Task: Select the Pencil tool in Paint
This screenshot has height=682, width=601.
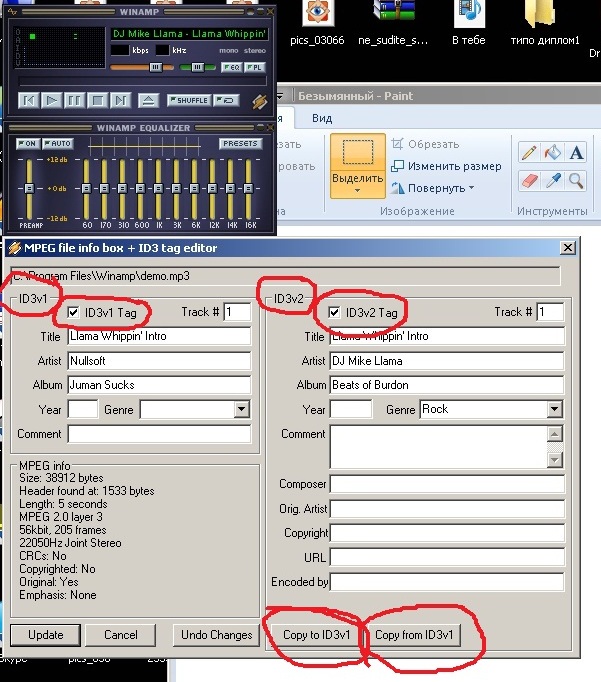Action: (529, 153)
